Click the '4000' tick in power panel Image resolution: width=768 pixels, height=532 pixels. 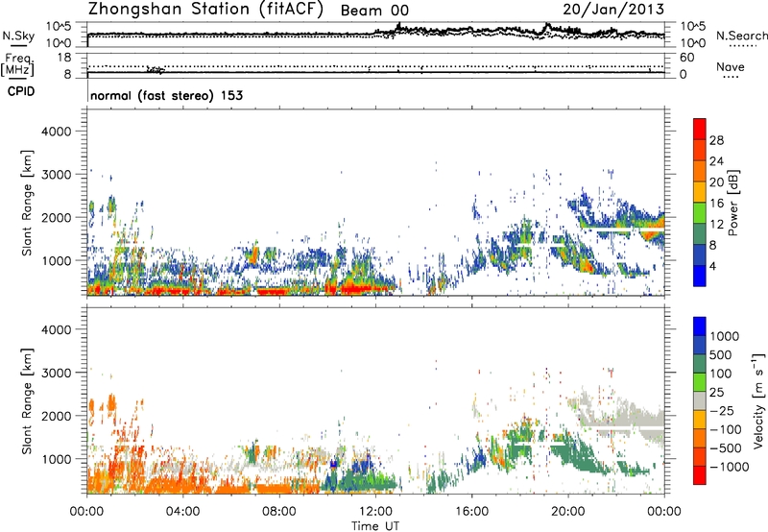[x=56, y=132]
